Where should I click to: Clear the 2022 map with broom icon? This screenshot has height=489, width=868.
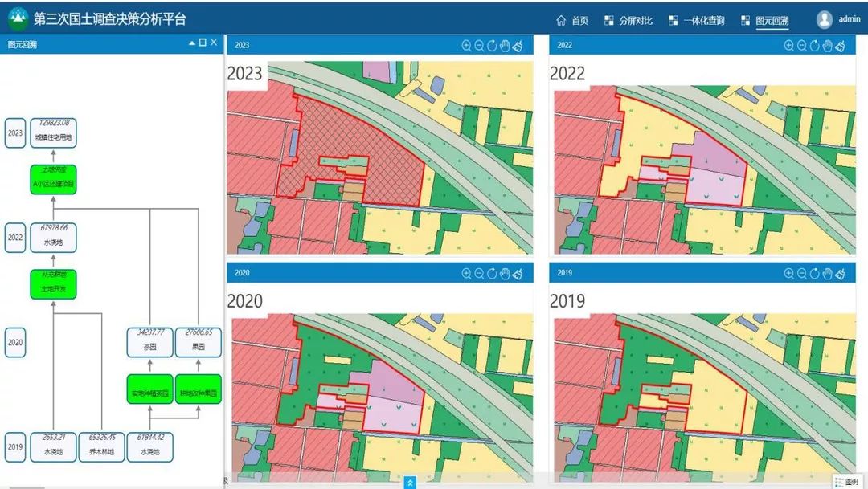[841, 46]
